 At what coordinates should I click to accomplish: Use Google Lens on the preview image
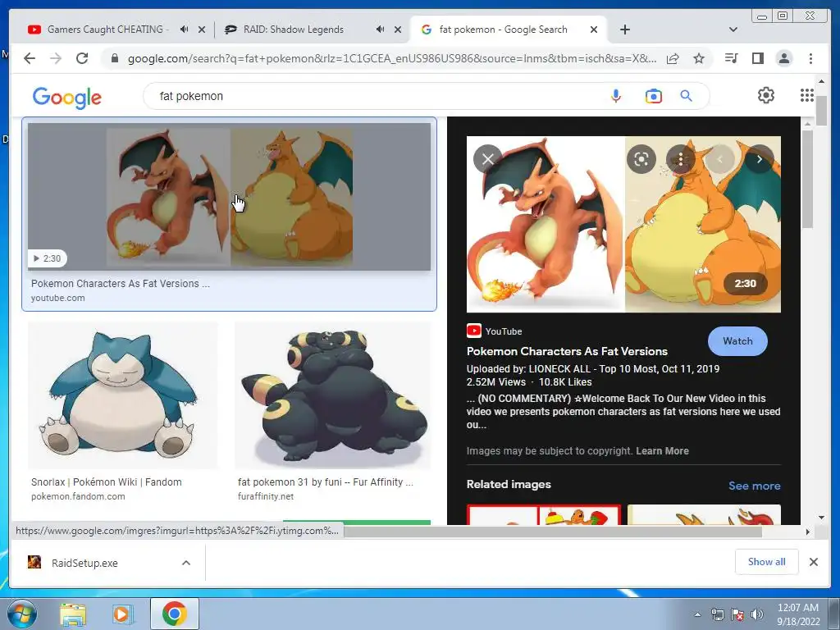click(x=641, y=159)
